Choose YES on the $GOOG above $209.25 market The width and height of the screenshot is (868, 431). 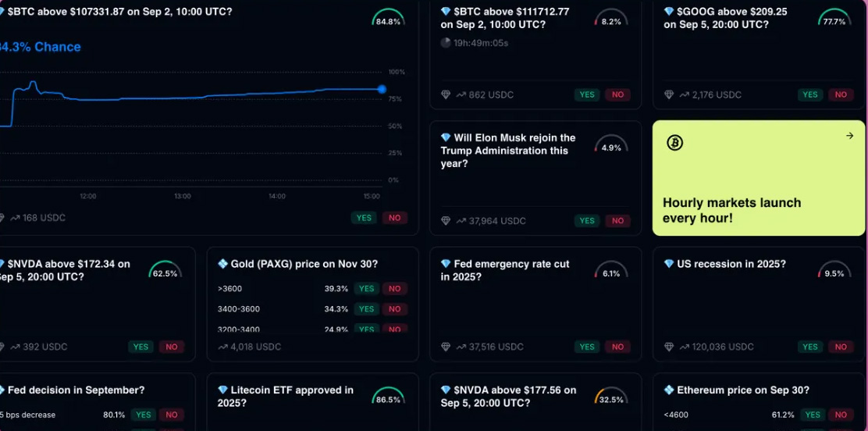pyautogui.click(x=810, y=94)
